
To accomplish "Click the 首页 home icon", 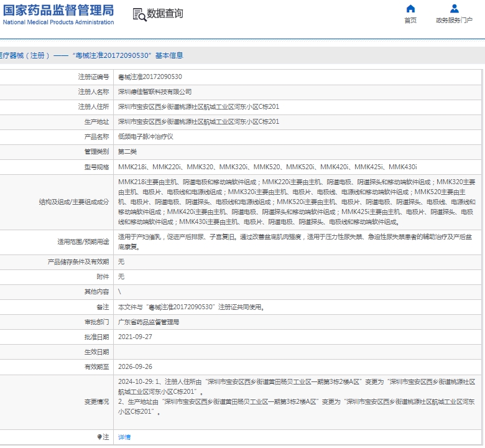I will 410,8.
